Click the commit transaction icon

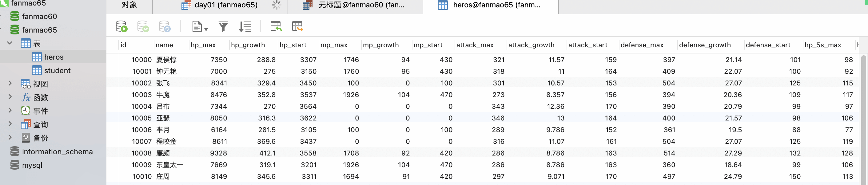coord(143,26)
